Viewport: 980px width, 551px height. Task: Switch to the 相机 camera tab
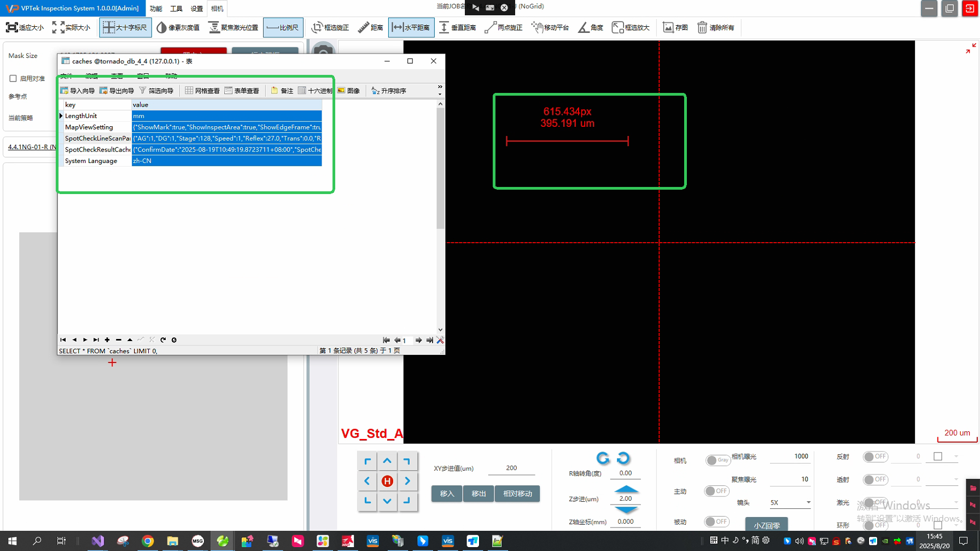[217, 9]
